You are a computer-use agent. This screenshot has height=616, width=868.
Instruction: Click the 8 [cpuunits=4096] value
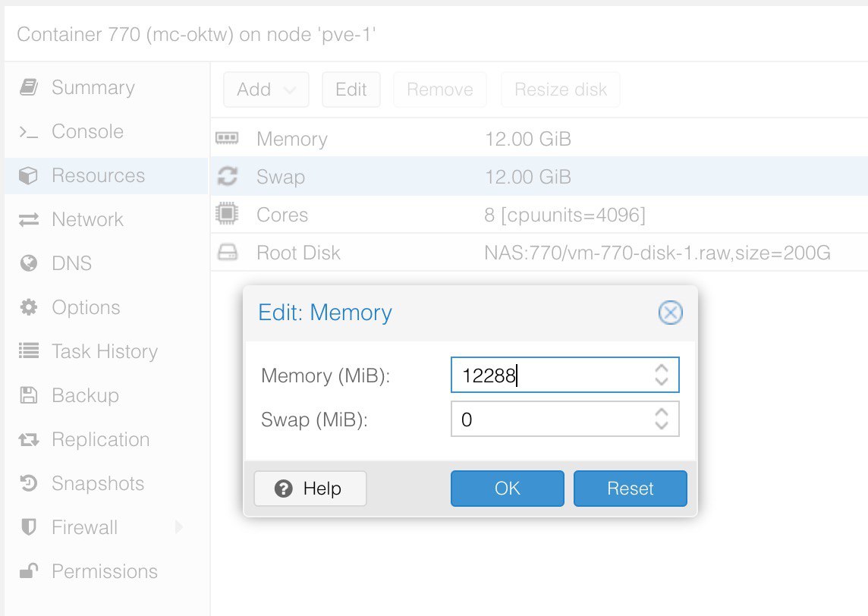point(565,215)
